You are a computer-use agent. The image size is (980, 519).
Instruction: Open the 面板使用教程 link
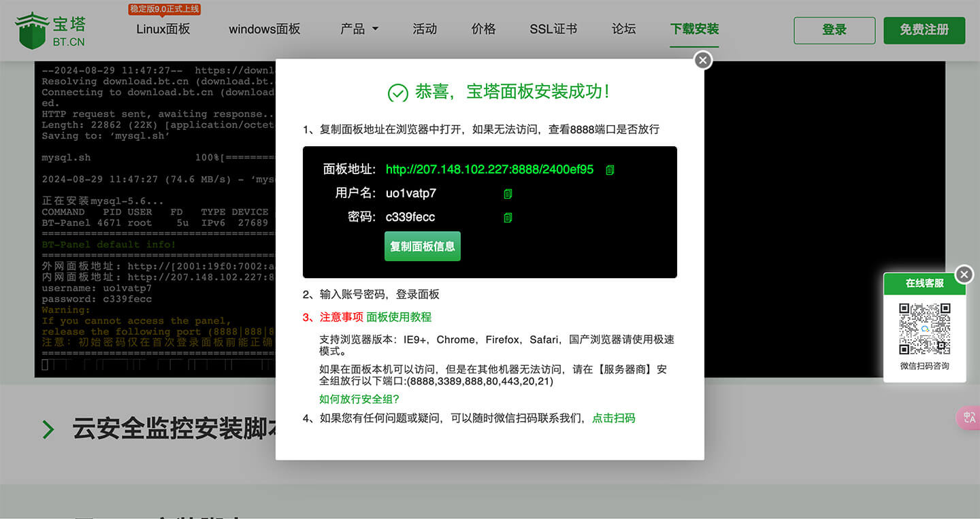pos(399,317)
